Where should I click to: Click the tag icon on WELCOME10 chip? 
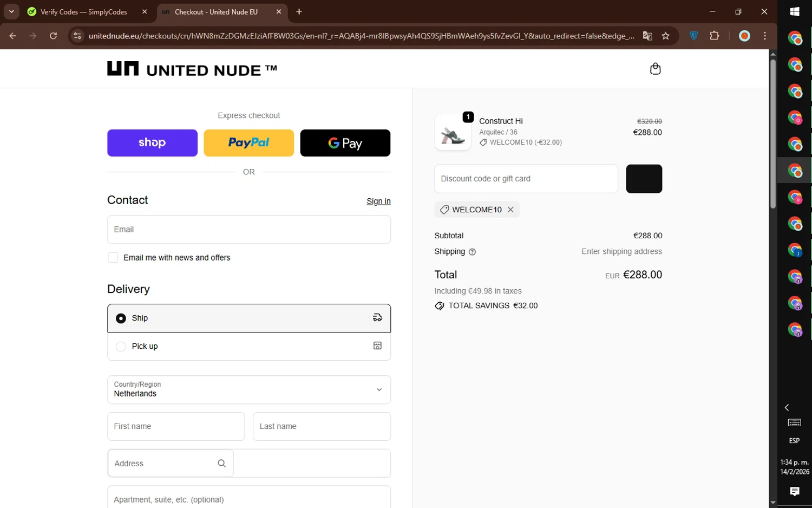(x=444, y=210)
